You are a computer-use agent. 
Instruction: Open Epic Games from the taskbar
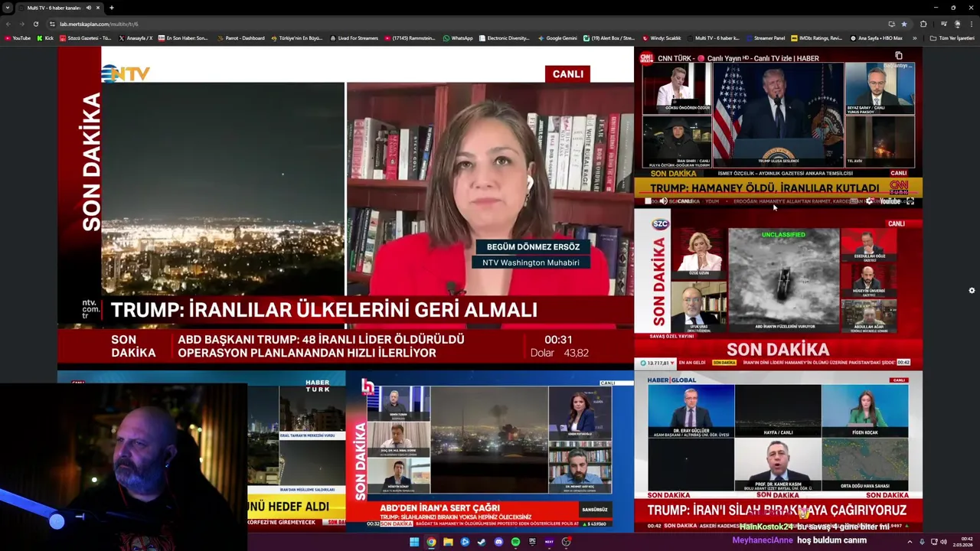click(532, 542)
